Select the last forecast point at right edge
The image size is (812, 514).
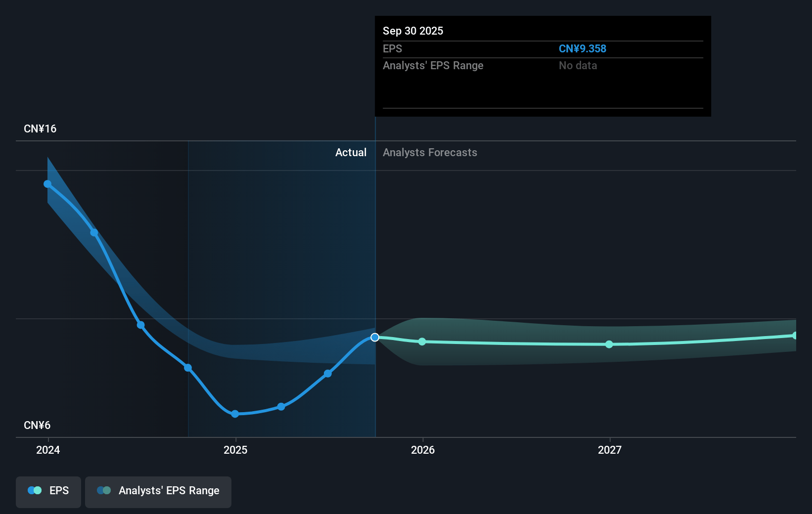pyautogui.click(x=795, y=336)
